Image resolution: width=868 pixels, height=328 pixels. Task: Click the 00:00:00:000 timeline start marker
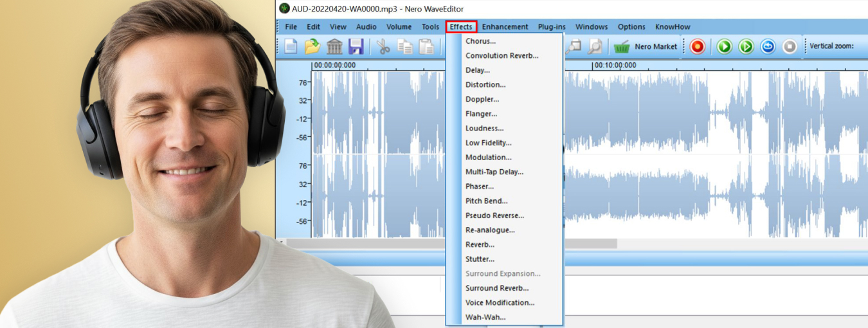(334, 65)
